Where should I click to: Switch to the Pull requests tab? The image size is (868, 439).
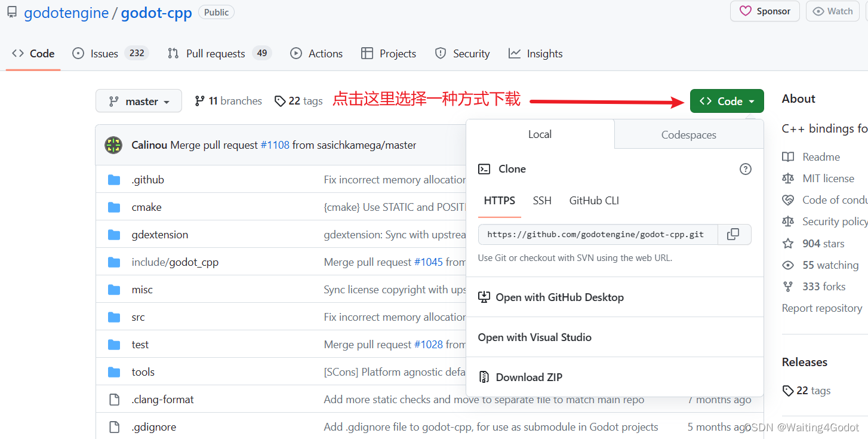[216, 53]
